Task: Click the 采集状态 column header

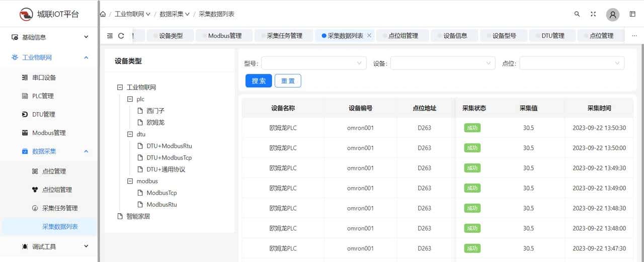Action: [474, 108]
